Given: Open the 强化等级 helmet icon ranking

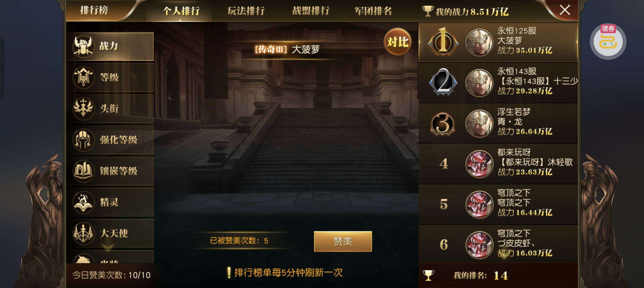Looking at the screenshot, I should coord(110,140).
